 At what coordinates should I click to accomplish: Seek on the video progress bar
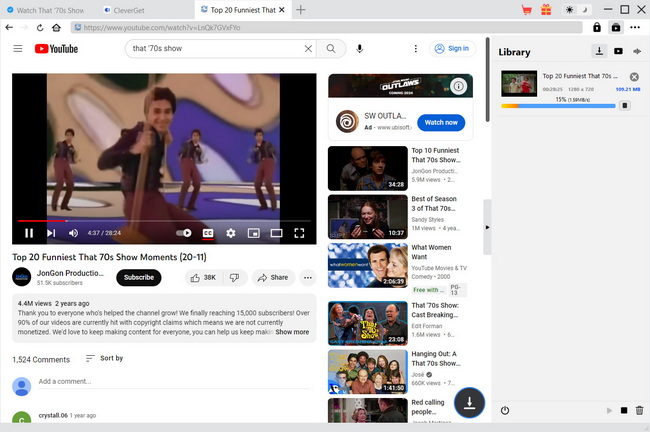click(164, 221)
